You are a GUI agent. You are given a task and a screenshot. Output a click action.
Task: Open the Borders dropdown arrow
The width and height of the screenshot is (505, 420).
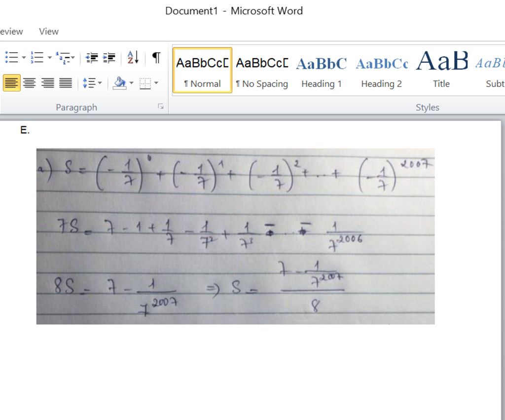pyautogui.click(x=156, y=83)
